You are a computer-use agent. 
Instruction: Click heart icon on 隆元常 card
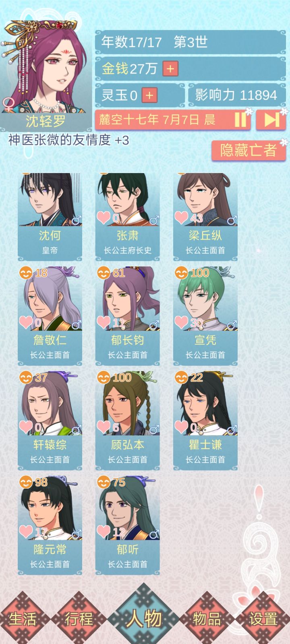[26, 531]
